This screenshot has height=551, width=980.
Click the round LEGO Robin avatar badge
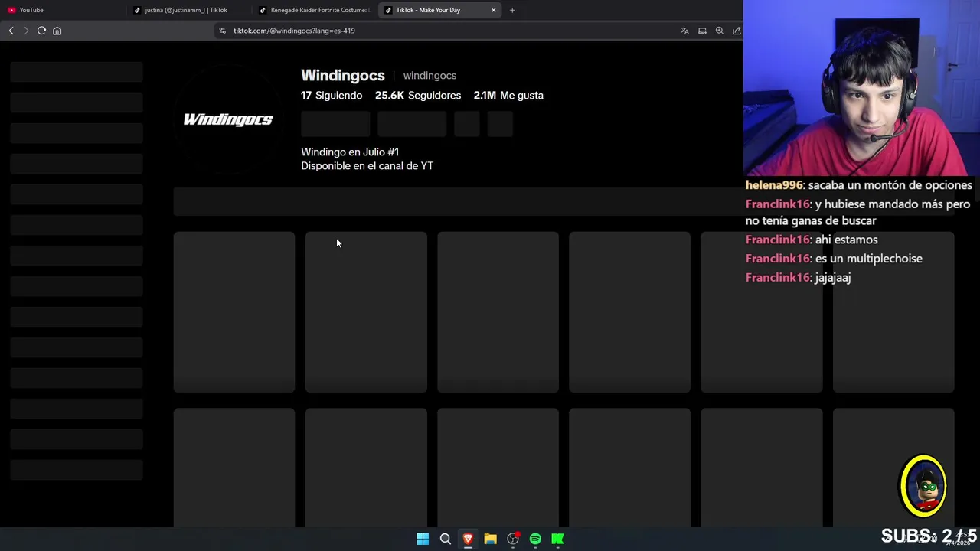pos(923,486)
